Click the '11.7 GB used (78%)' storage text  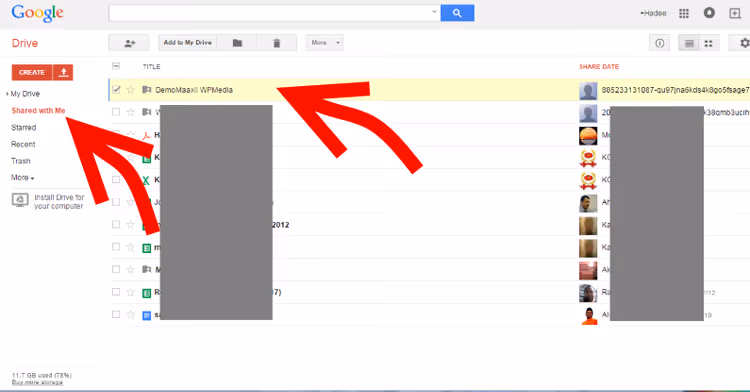[x=42, y=375]
